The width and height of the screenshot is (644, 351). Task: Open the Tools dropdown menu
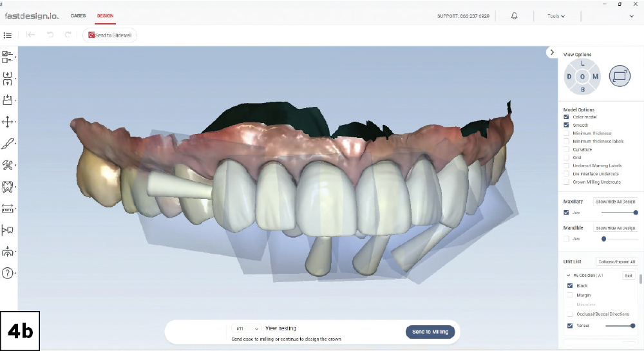coord(556,16)
